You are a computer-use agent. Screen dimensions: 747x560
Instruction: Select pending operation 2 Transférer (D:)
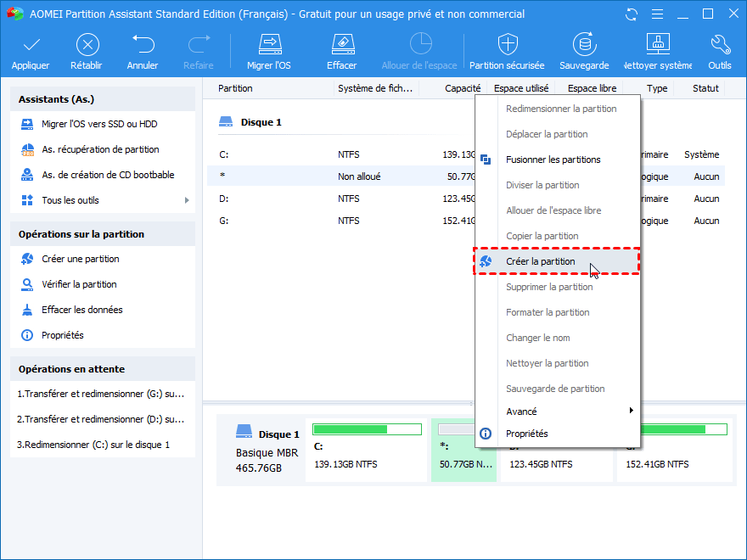(x=101, y=419)
